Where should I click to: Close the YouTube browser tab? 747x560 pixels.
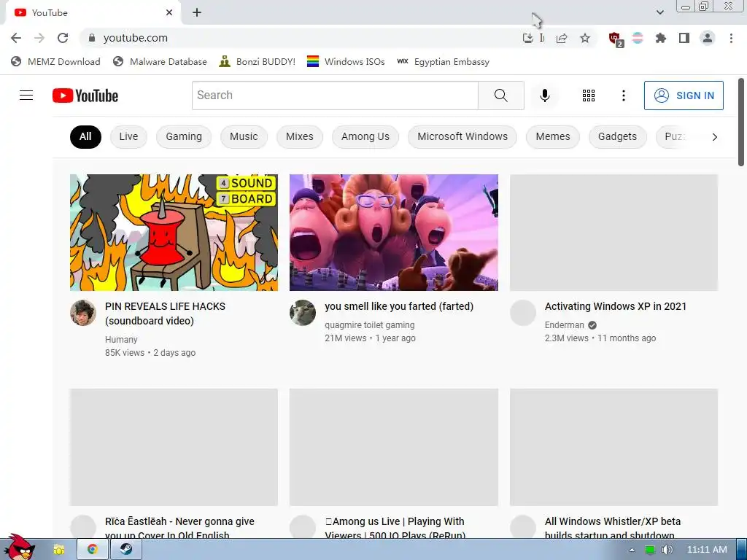click(x=169, y=13)
